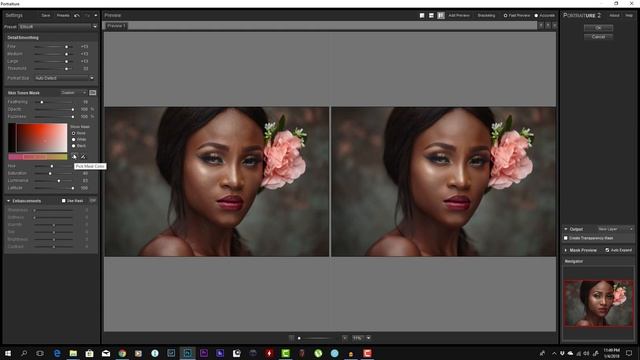
Task: Open Skin Tones Mask mode dropdown
Action: [73, 93]
